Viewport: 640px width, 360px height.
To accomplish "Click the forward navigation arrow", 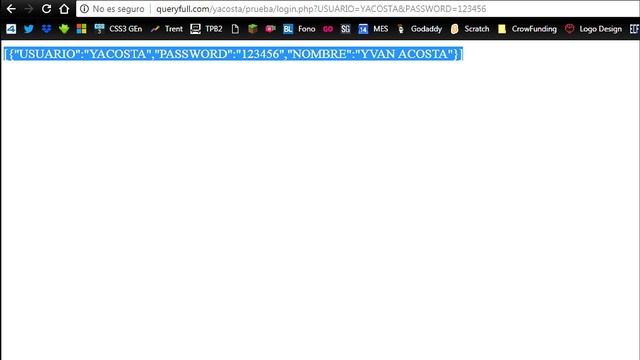I will (29, 9).
